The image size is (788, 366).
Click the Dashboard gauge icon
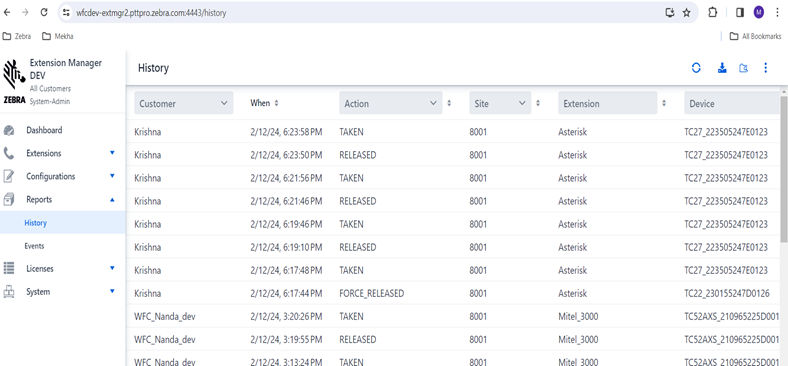point(9,131)
